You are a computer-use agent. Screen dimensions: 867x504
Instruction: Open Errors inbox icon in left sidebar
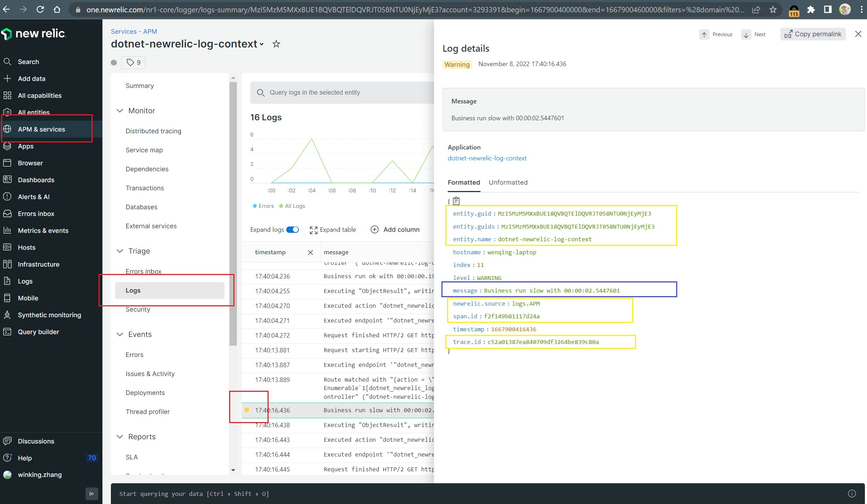coord(7,213)
